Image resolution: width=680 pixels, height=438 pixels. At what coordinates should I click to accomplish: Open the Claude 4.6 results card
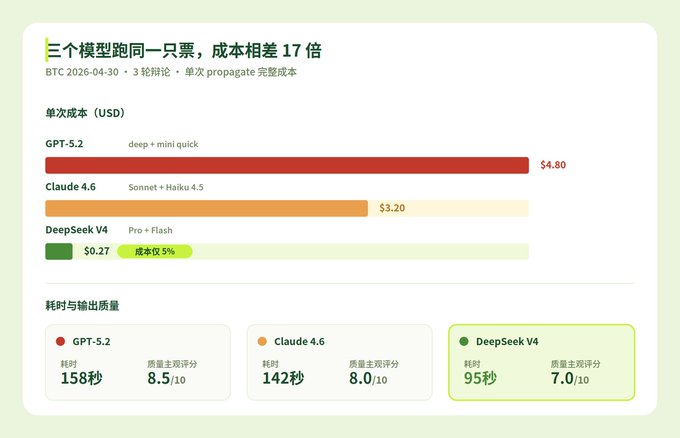(x=340, y=362)
